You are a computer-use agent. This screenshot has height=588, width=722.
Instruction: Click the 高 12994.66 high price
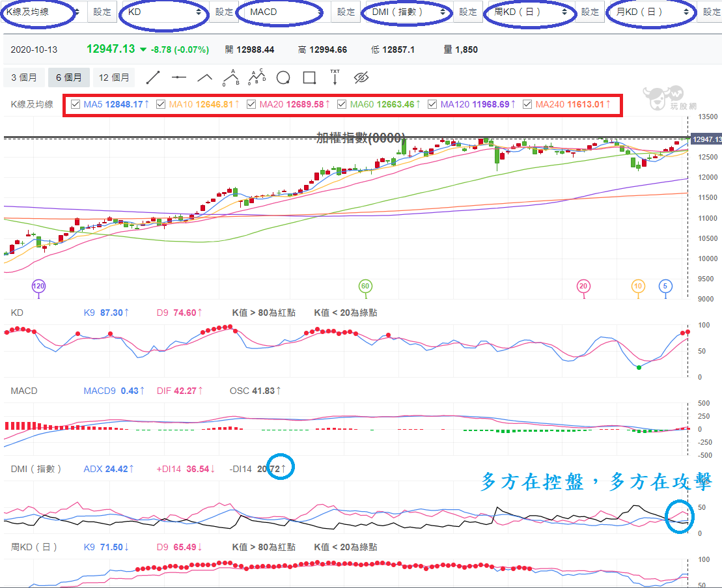[x=322, y=49]
